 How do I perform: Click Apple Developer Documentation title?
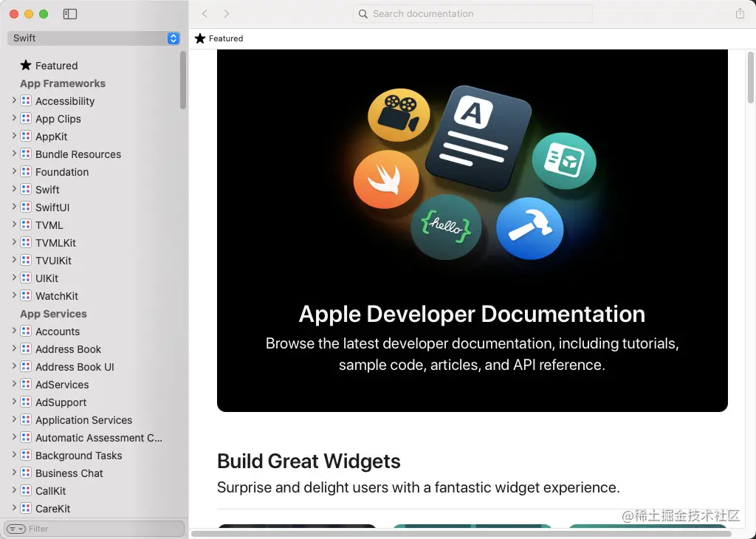coord(472,314)
